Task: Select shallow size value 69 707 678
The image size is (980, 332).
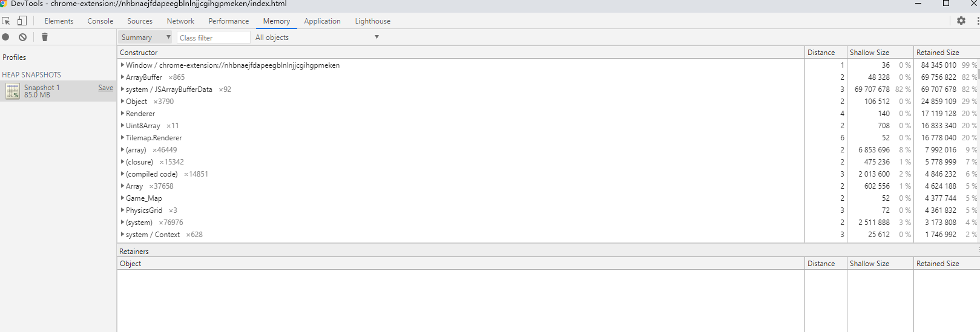Action: (x=872, y=90)
